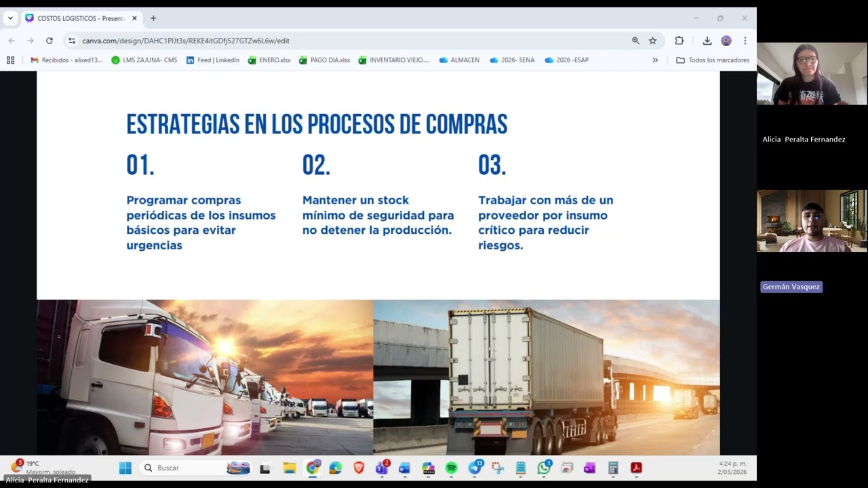The height and width of the screenshot is (488, 868).
Task: Select Alicia Peralta Fernandez video tile
Action: tap(812, 74)
